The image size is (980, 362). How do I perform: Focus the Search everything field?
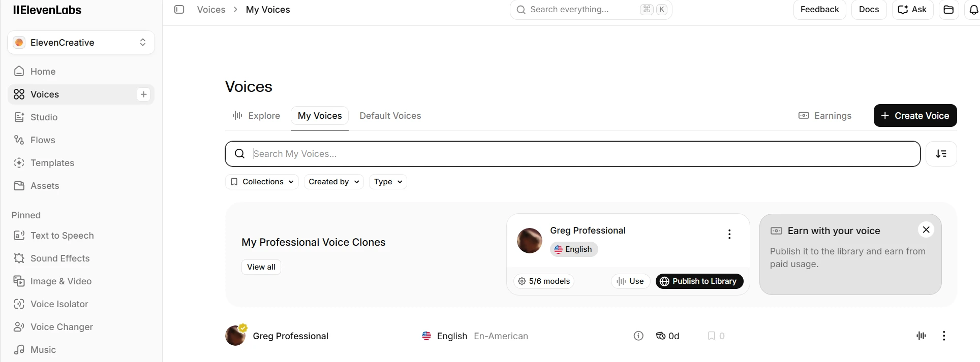coord(591,10)
